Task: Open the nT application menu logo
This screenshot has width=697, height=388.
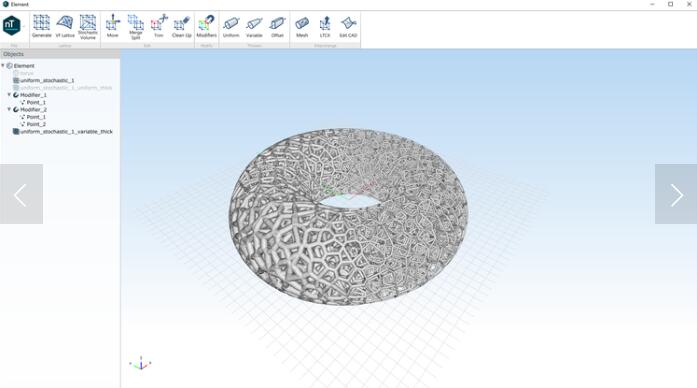Action: (x=12, y=25)
